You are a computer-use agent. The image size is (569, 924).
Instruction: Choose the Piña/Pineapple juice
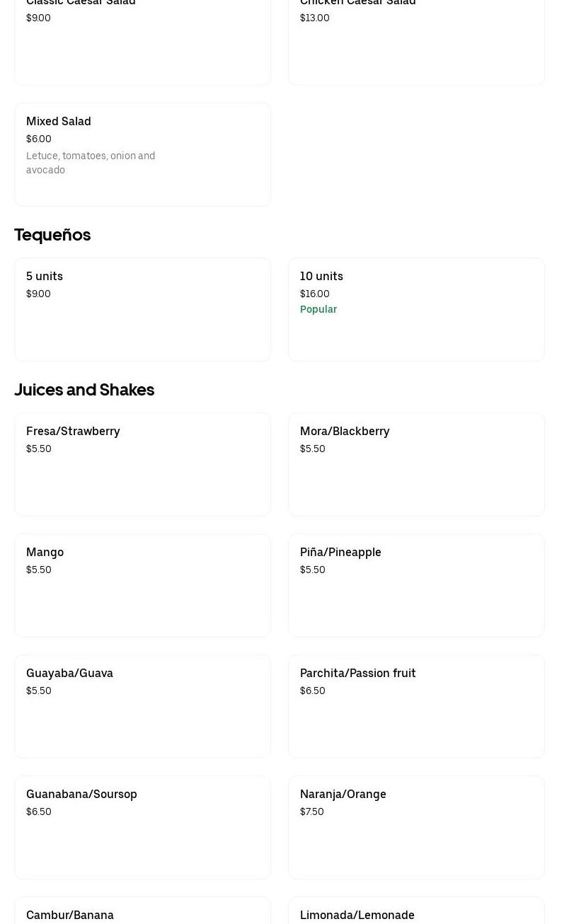[416, 585]
